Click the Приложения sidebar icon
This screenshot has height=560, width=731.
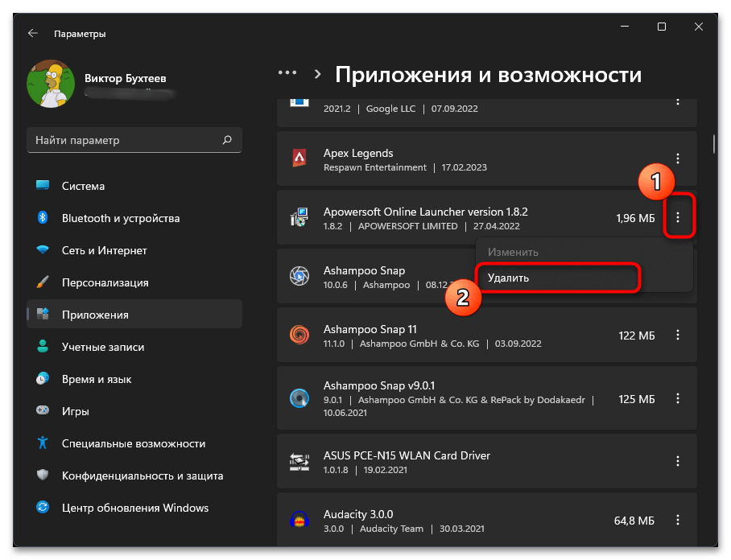(43, 314)
